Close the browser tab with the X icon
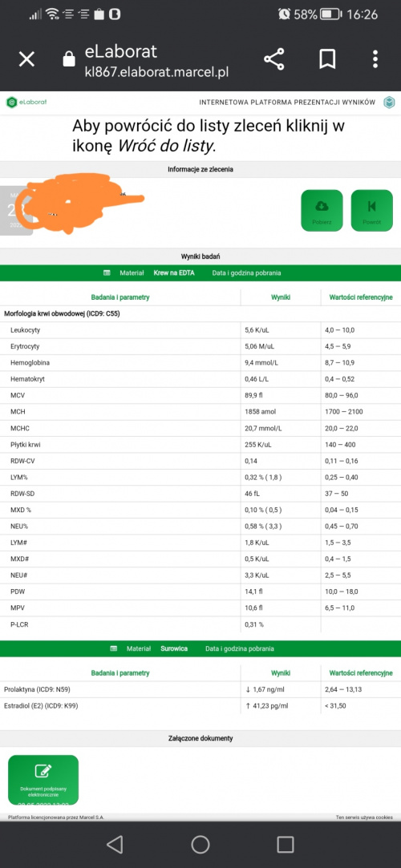 [x=27, y=59]
